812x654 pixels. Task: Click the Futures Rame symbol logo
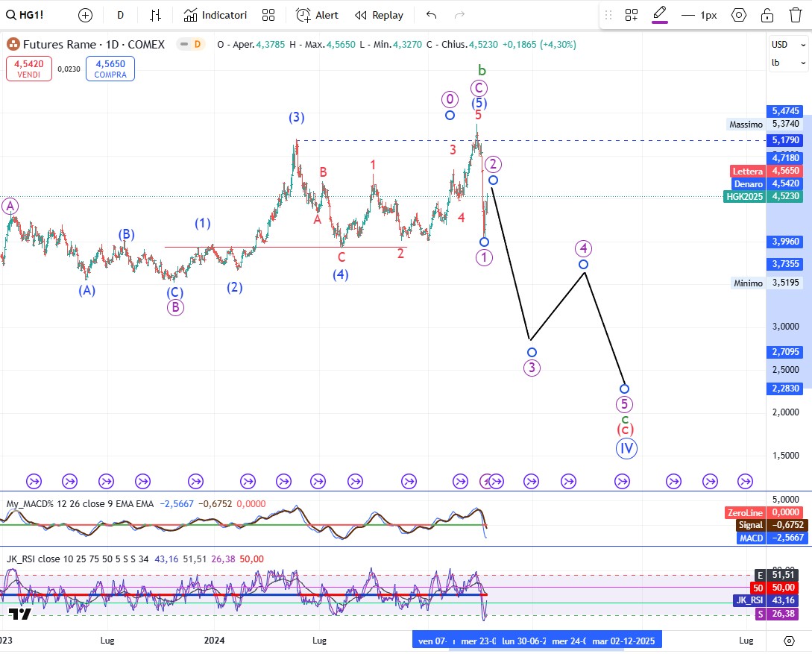pos(13,45)
